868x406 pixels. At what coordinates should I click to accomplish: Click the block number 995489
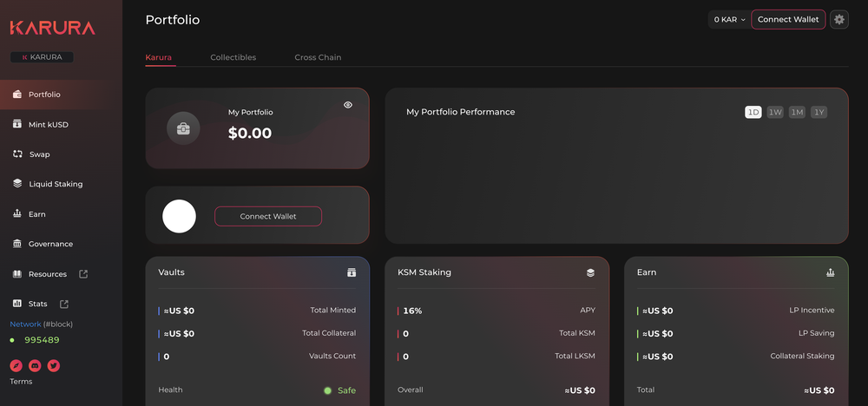pyautogui.click(x=42, y=340)
